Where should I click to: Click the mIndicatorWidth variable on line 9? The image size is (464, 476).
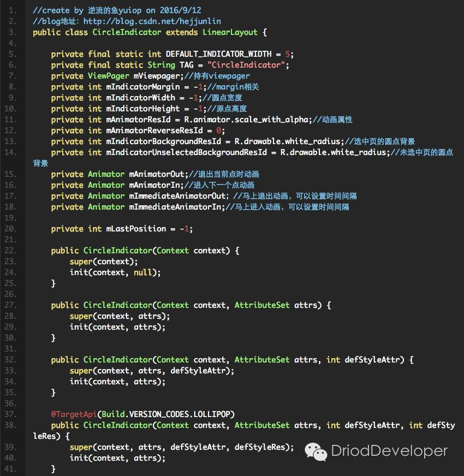[141, 98]
